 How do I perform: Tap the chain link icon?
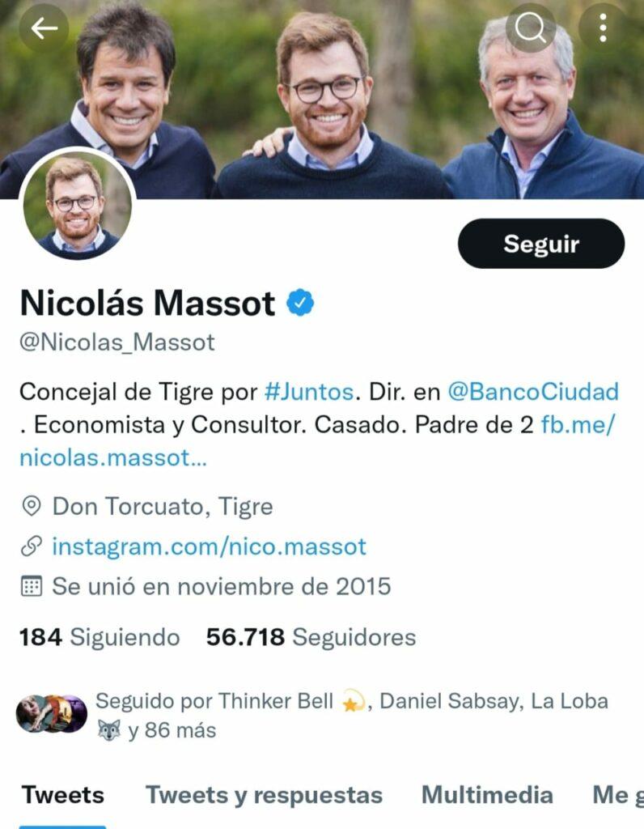click(32, 546)
